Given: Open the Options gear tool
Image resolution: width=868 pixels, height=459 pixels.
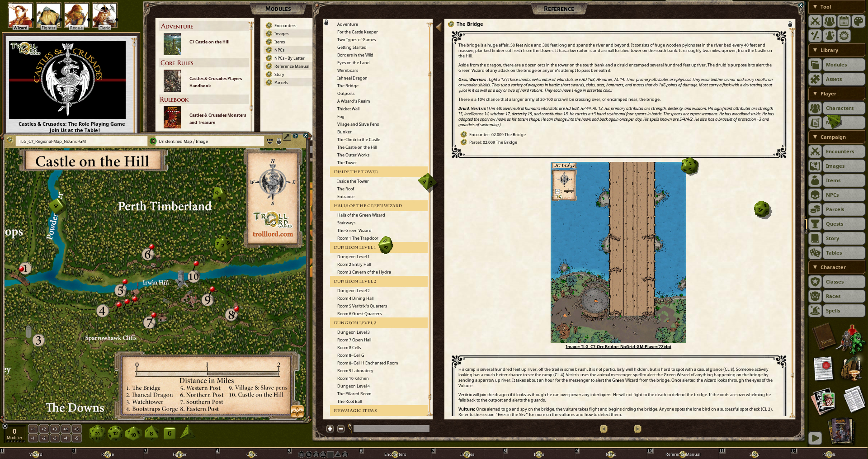Looking at the screenshot, I should [844, 36].
